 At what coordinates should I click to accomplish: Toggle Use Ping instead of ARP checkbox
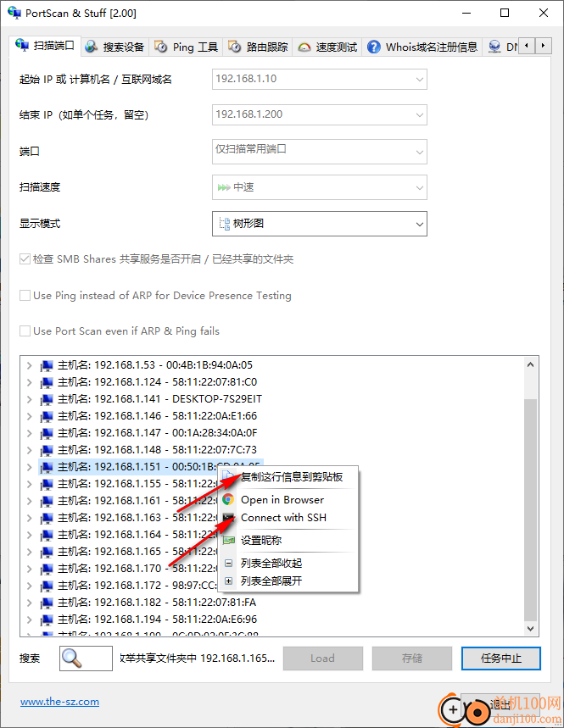(x=25, y=295)
